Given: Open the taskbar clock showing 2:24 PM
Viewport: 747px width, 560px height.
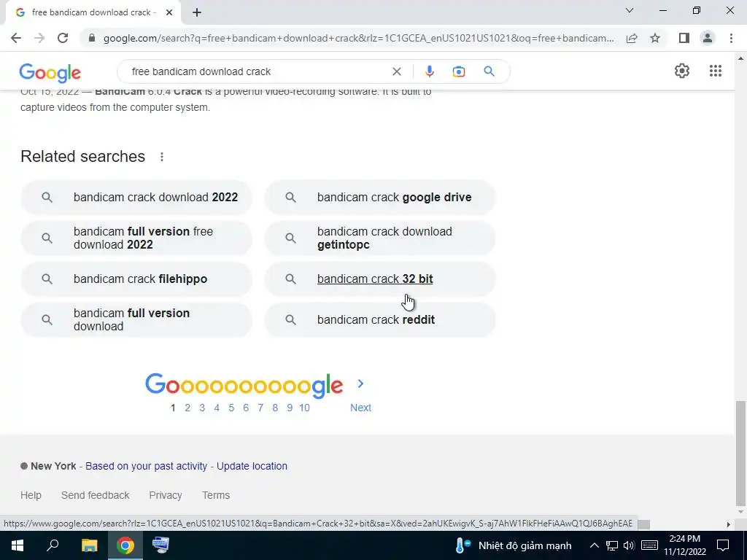Looking at the screenshot, I should coord(684,545).
